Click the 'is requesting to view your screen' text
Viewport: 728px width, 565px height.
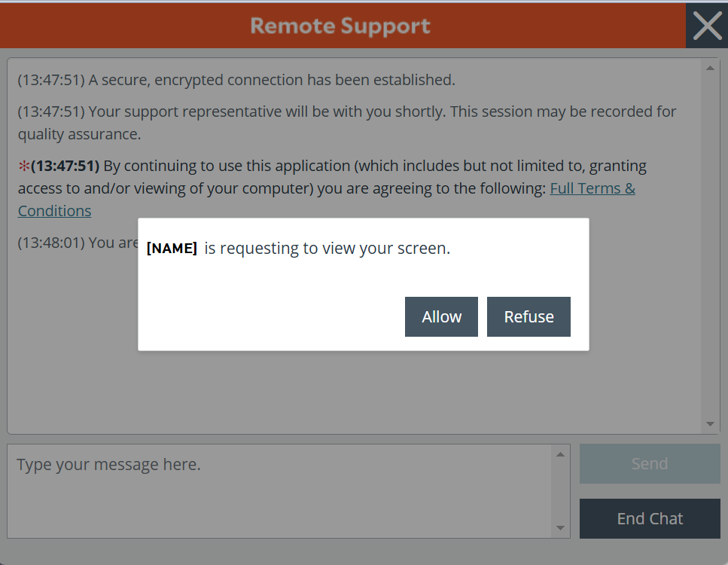pyautogui.click(x=327, y=249)
